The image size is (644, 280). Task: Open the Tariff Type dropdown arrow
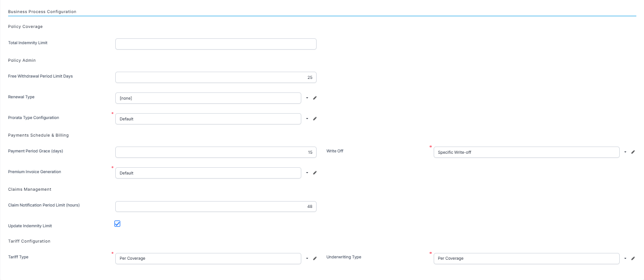click(307, 258)
